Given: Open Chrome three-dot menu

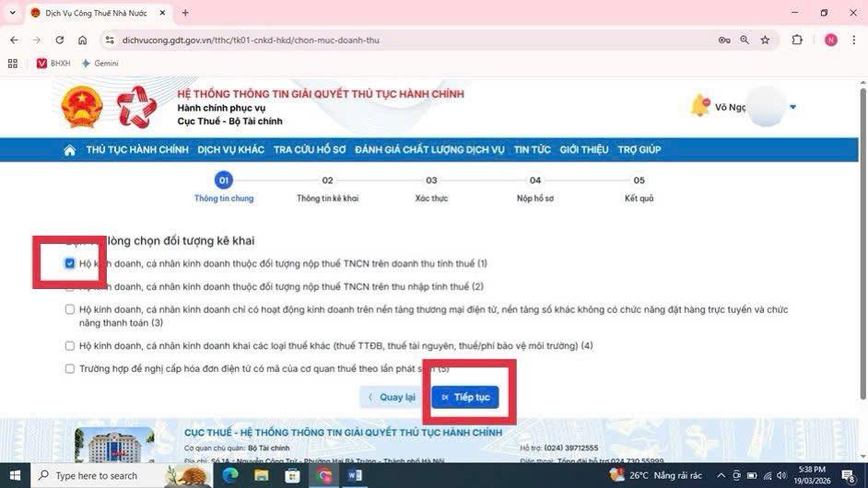Looking at the screenshot, I should point(853,40).
